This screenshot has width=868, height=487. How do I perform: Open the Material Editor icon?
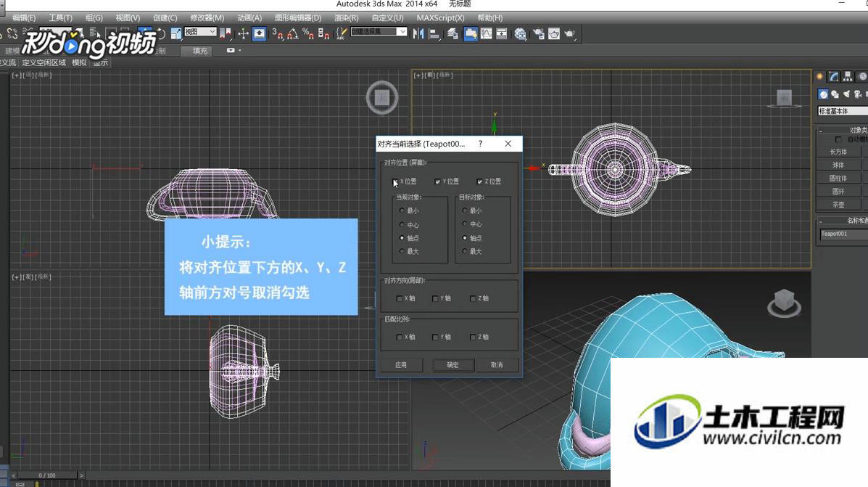tap(521, 34)
